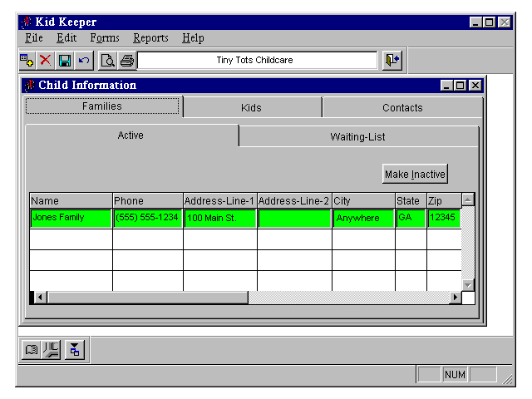Click the printer icon
532x399 pixels.
126,61
